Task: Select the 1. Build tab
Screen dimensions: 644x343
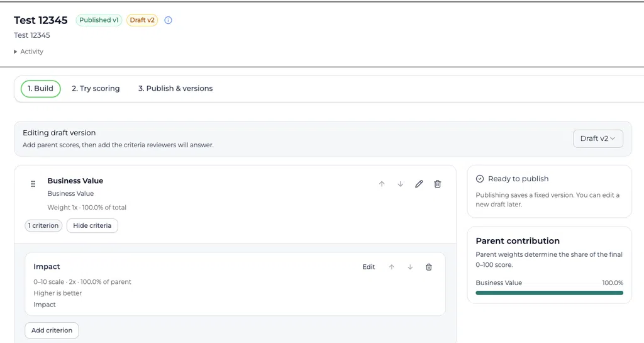Action: point(41,89)
